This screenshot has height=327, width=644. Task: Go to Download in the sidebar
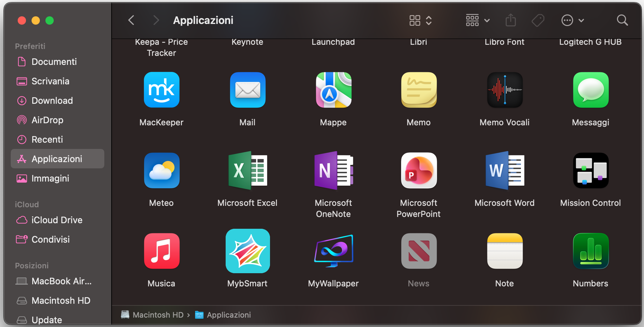click(58, 101)
